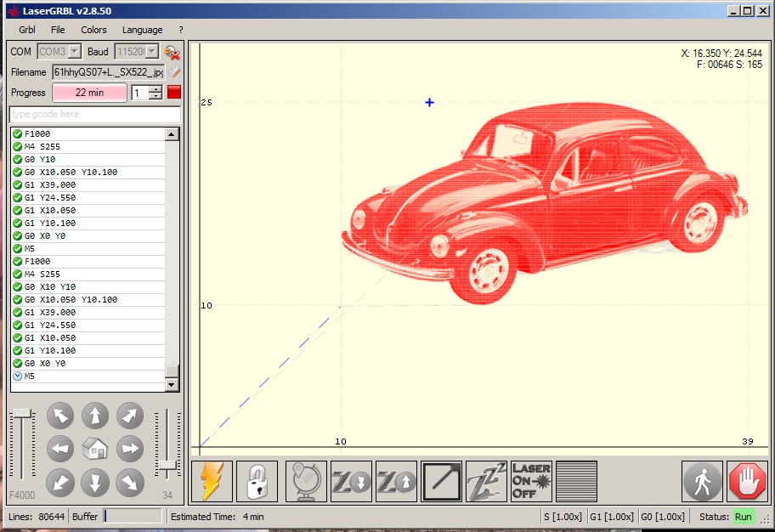
Task: Click the connect/disconnect plug icon
Action: (172, 52)
